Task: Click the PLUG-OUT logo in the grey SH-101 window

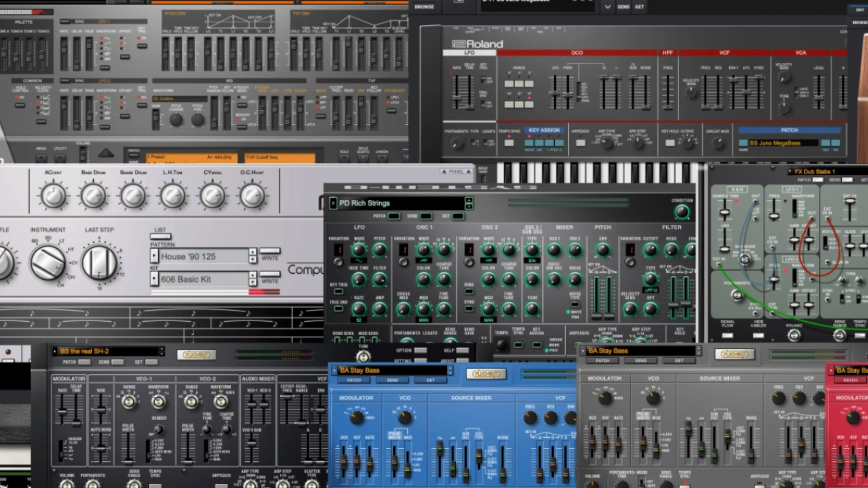Action: pos(735,354)
